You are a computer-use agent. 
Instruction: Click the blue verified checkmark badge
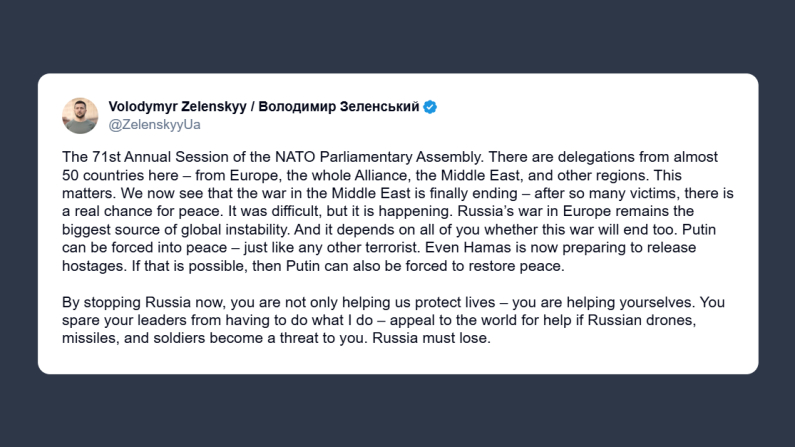(x=430, y=107)
